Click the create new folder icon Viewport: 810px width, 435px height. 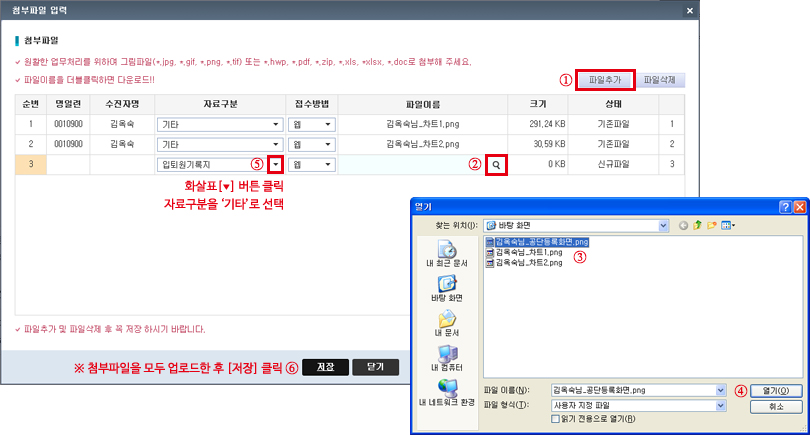click(713, 226)
